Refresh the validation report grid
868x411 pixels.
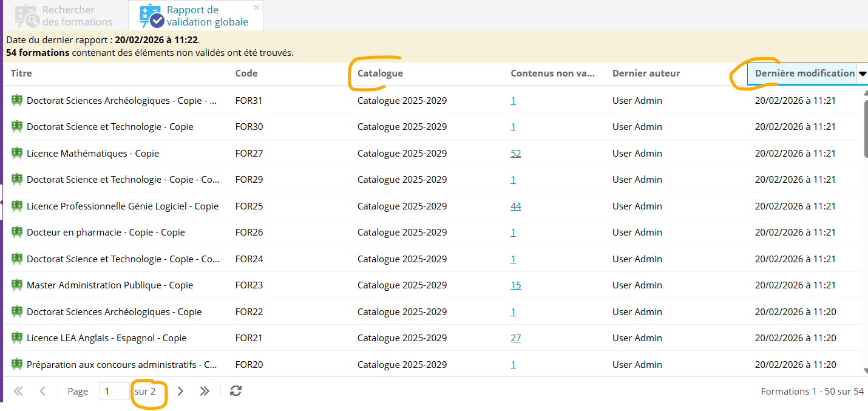pos(236,391)
